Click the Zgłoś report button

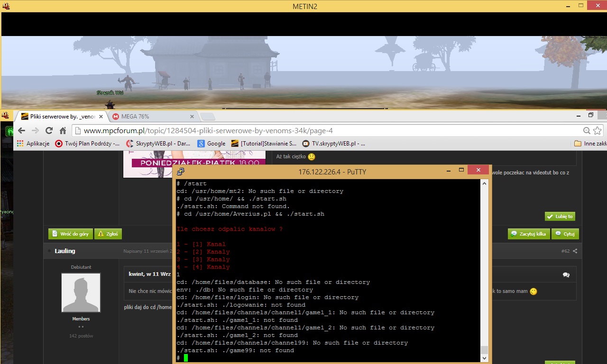[108, 234]
